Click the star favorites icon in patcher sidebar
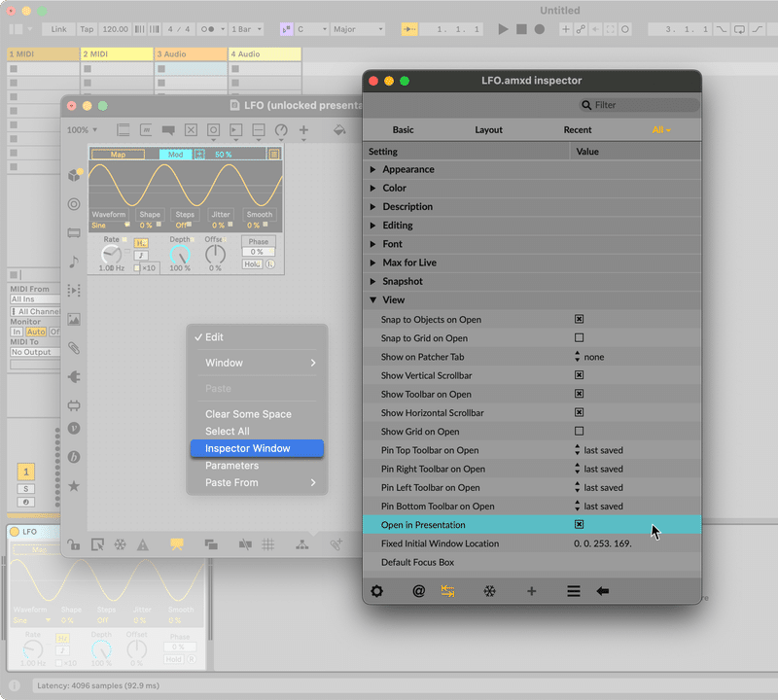 click(x=74, y=486)
